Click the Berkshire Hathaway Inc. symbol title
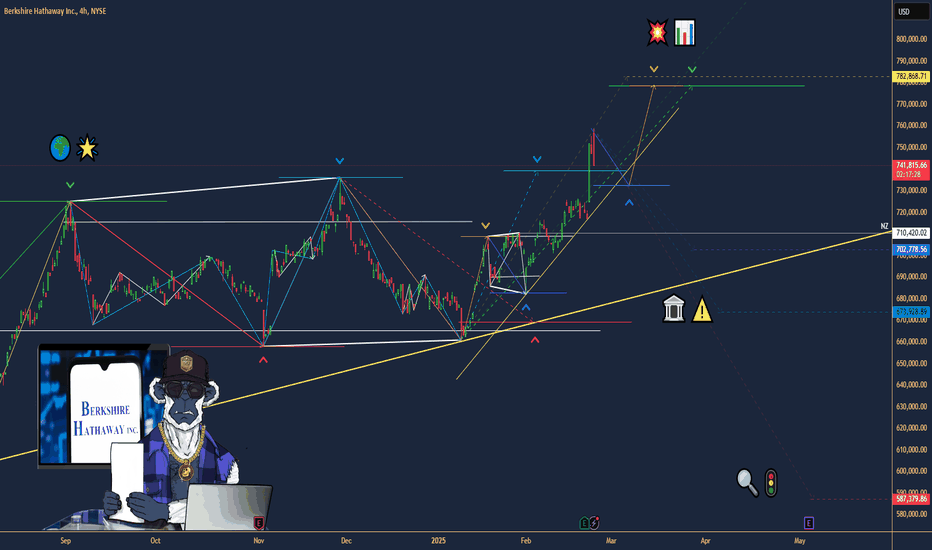This screenshot has width=932, height=550. [55, 11]
